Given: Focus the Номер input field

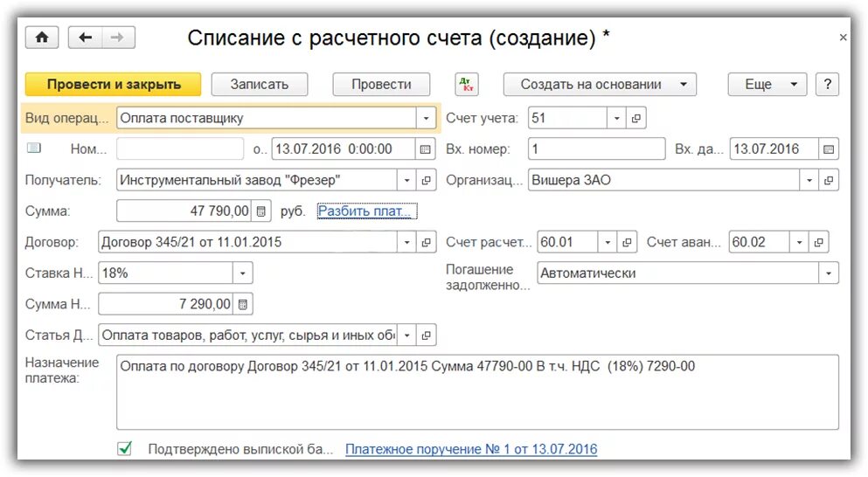Looking at the screenshot, I should [x=180, y=149].
